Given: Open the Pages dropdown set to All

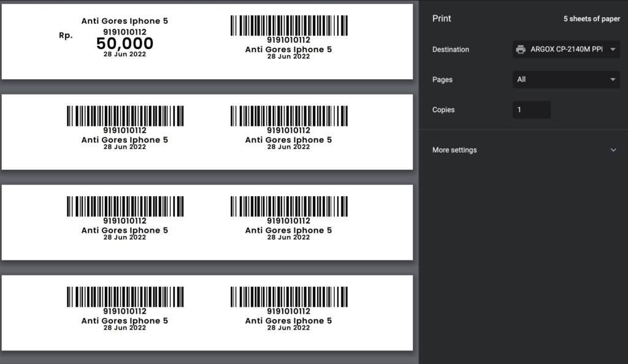Looking at the screenshot, I should coord(565,80).
